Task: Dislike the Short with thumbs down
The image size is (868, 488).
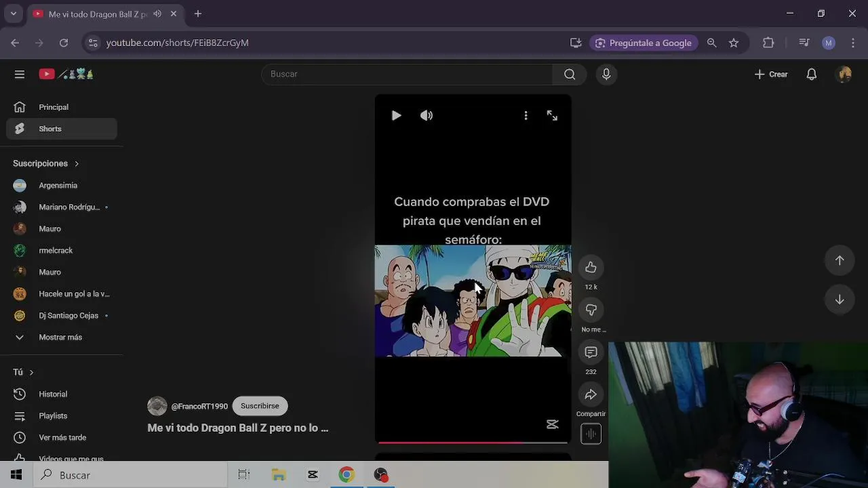Action: click(x=591, y=310)
